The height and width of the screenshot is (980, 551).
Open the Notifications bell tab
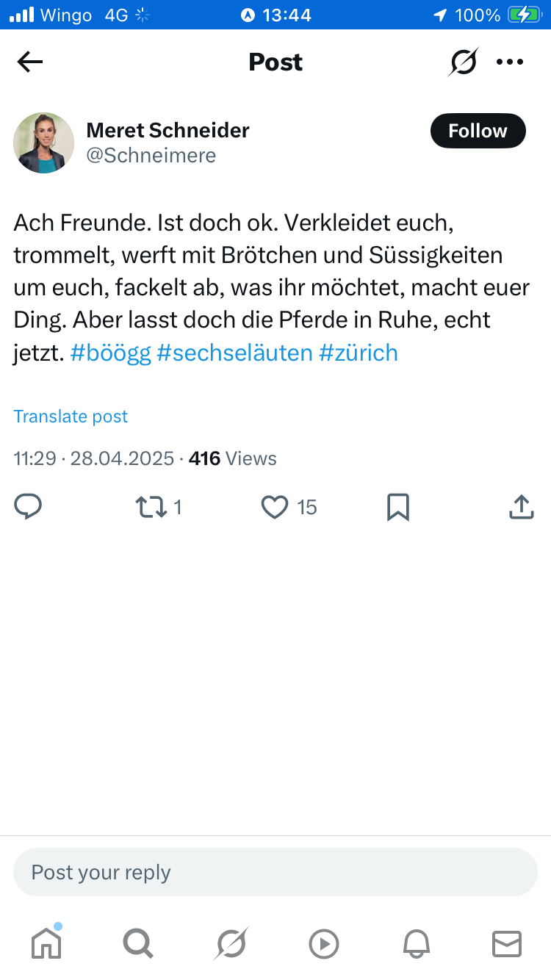(x=415, y=943)
